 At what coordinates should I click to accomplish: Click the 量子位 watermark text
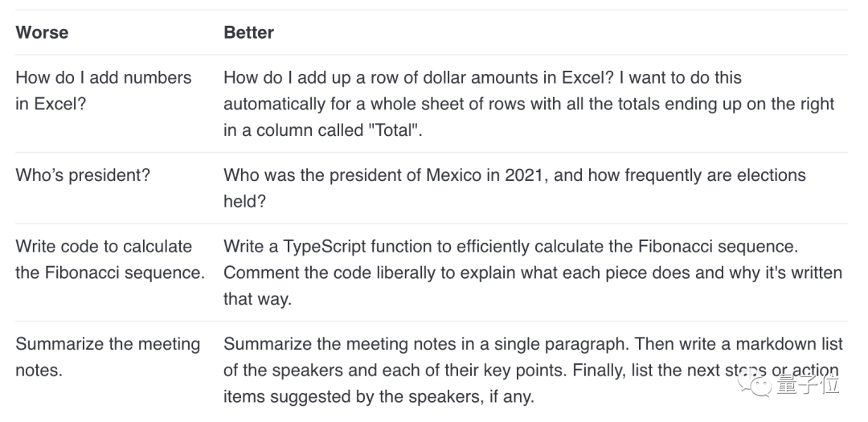808,383
